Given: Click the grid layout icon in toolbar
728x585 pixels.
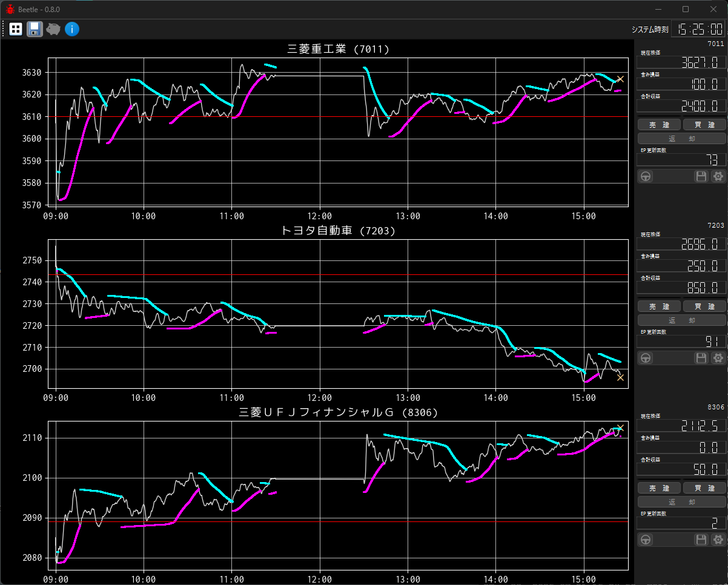Looking at the screenshot, I should [16, 28].
